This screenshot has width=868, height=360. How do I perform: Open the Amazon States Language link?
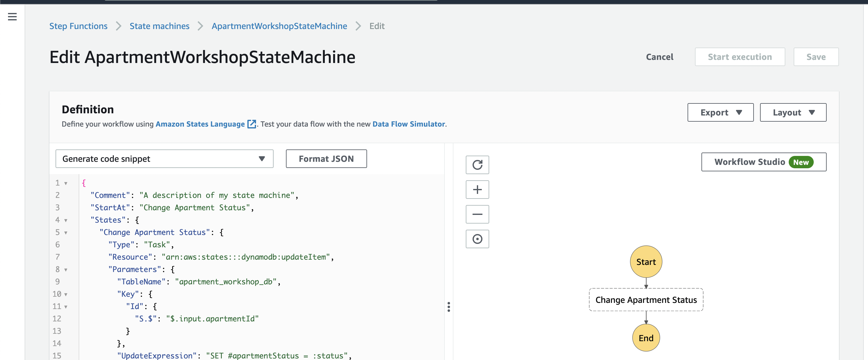[x=200, y=124]
